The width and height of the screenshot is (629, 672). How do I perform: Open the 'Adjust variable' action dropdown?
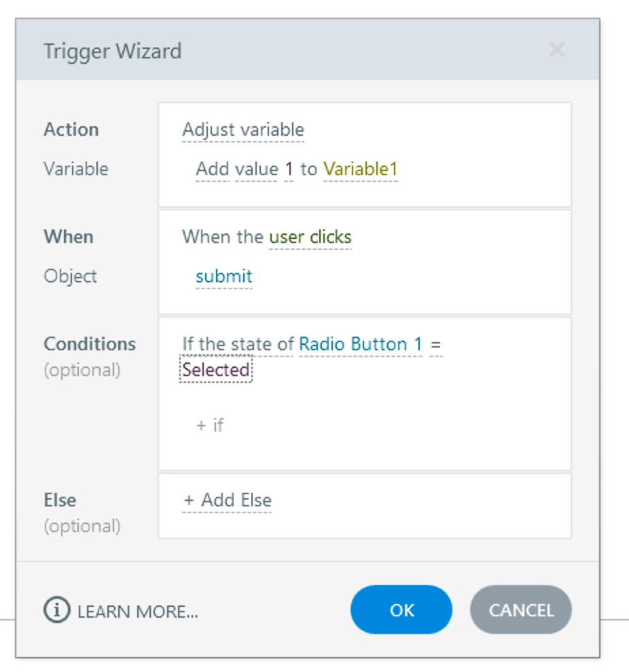point(242,130)
